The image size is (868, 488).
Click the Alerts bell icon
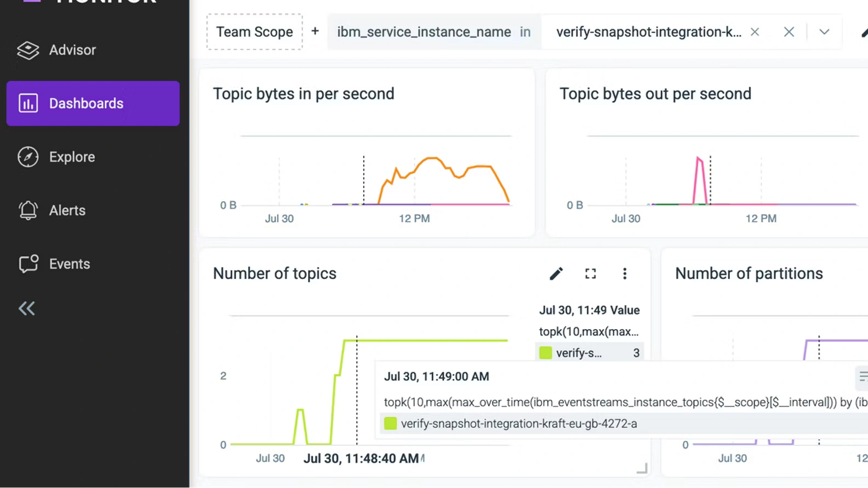coord(28,210)
